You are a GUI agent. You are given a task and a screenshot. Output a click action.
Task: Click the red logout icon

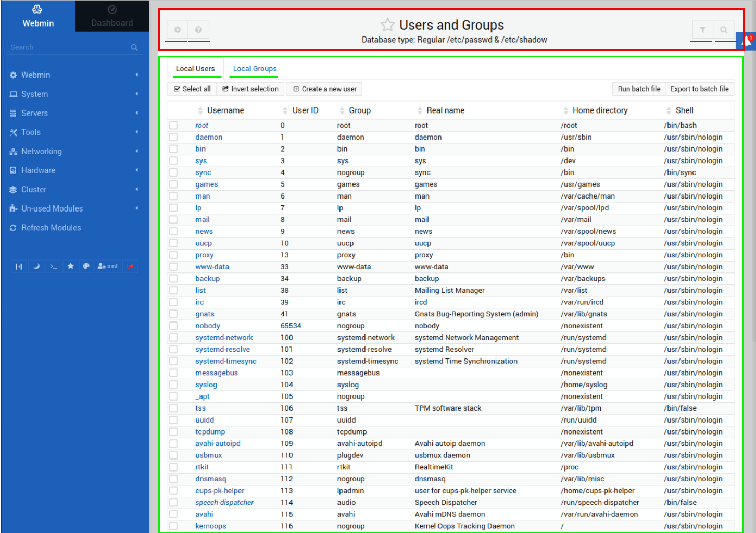point(130,266)
